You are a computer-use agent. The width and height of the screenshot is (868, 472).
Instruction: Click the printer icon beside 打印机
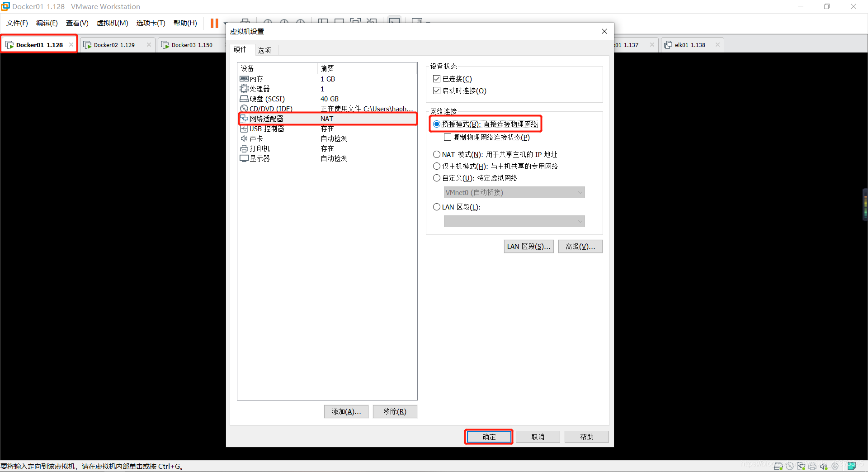point(244,148)
